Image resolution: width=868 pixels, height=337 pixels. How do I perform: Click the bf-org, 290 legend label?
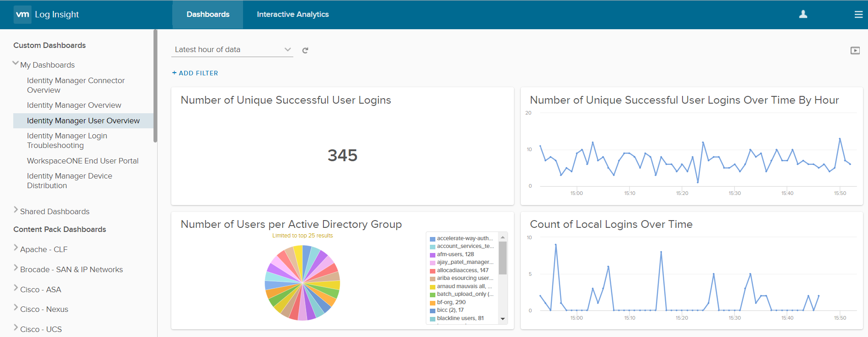click(x=451, y=302)
